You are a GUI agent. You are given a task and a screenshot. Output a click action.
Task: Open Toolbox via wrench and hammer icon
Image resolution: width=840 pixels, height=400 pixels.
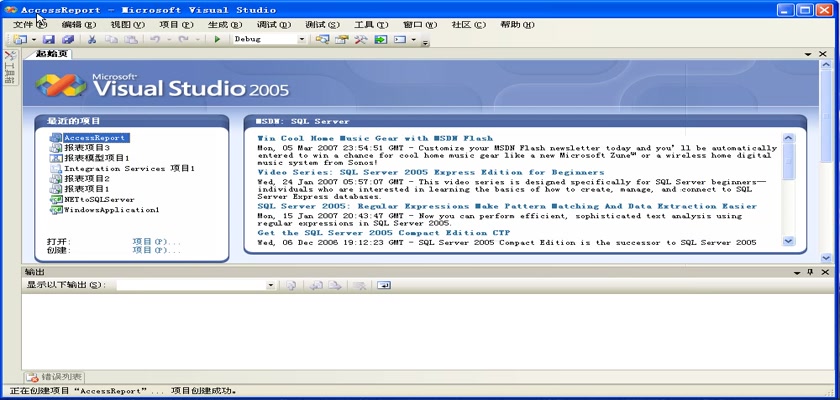point(361,40)
